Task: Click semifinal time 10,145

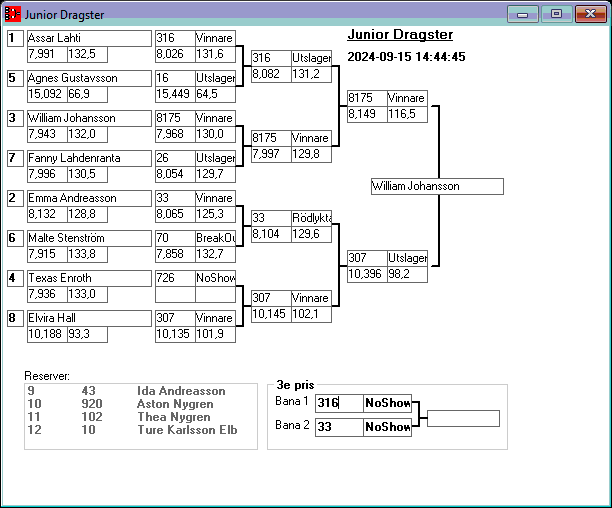Action: coord(271,314)
